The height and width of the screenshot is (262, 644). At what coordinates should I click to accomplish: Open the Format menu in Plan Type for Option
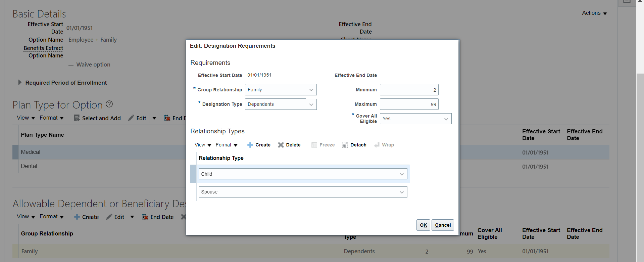51,118
